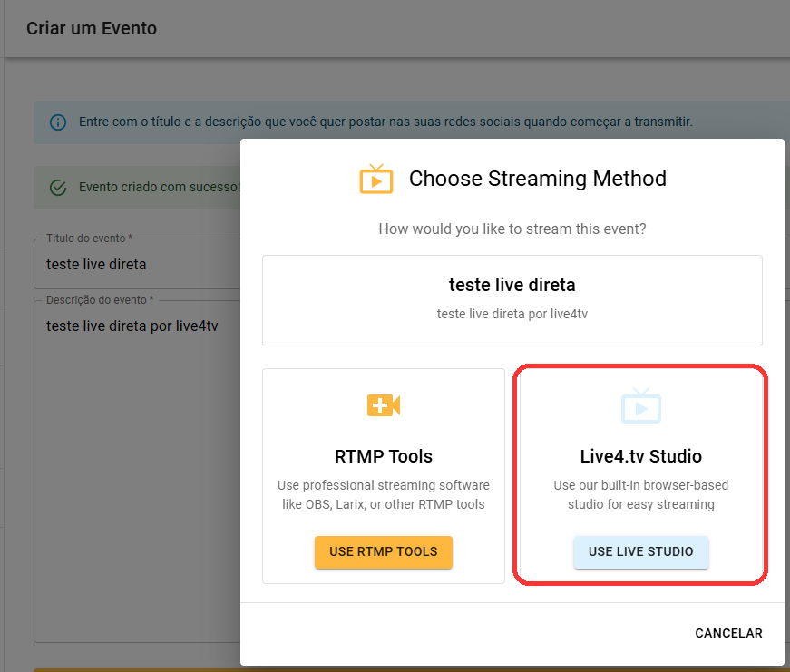Image resolution: width=790 pixels, height=672 pixels.
Task: Dismiss the dialog with CANCELAR
Action: click(x=728, y=633)
